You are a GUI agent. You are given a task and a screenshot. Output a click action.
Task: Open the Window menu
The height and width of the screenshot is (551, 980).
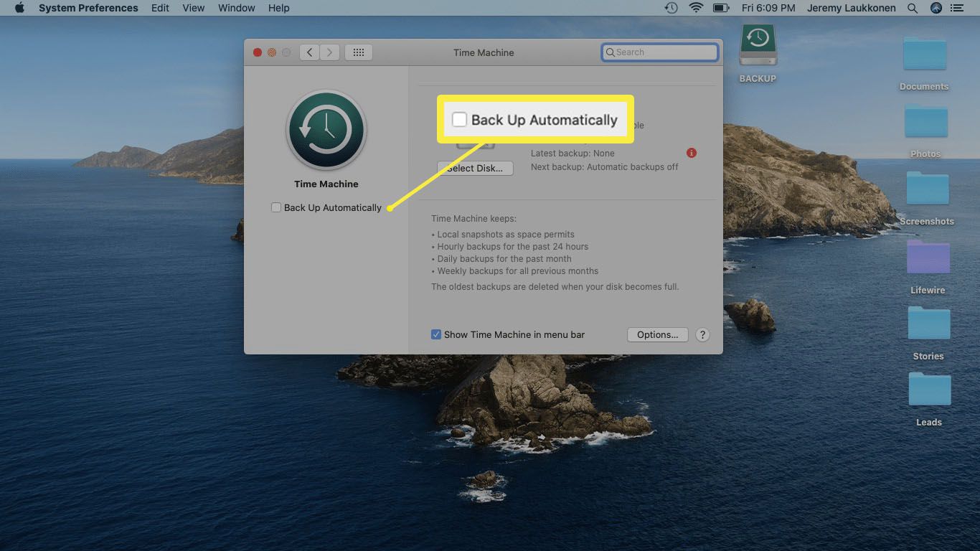[236, 8]
